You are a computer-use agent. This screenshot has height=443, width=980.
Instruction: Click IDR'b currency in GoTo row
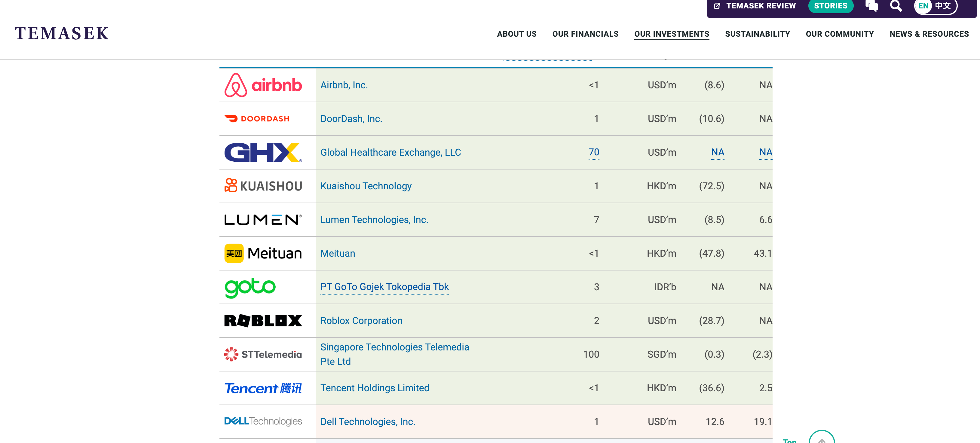coord(665,287)
